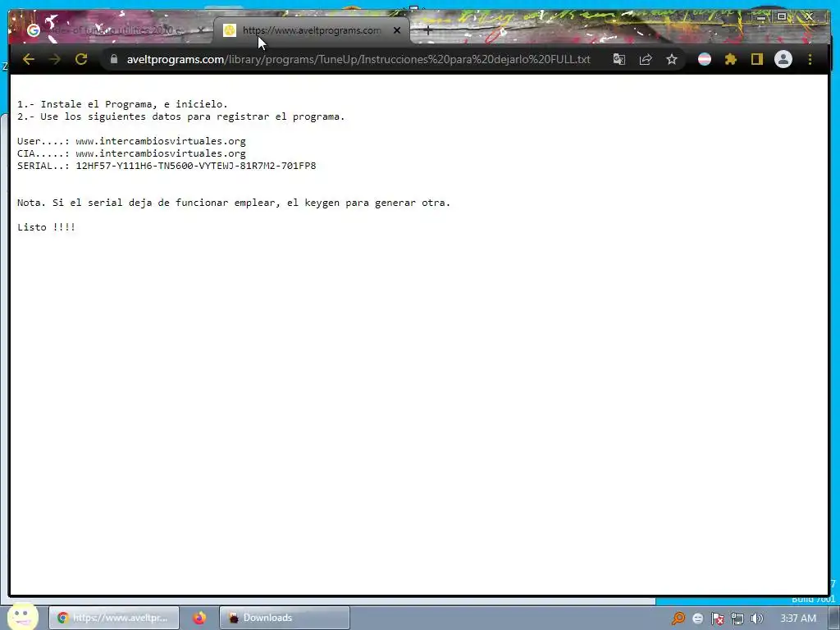Toggle the browser side panel
The width and height of the screenshot is (840, 630).
(756, 59)
